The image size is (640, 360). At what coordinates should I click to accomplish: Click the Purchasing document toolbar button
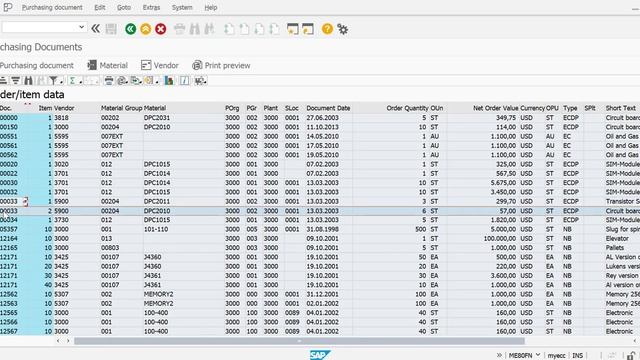point(37,65)
